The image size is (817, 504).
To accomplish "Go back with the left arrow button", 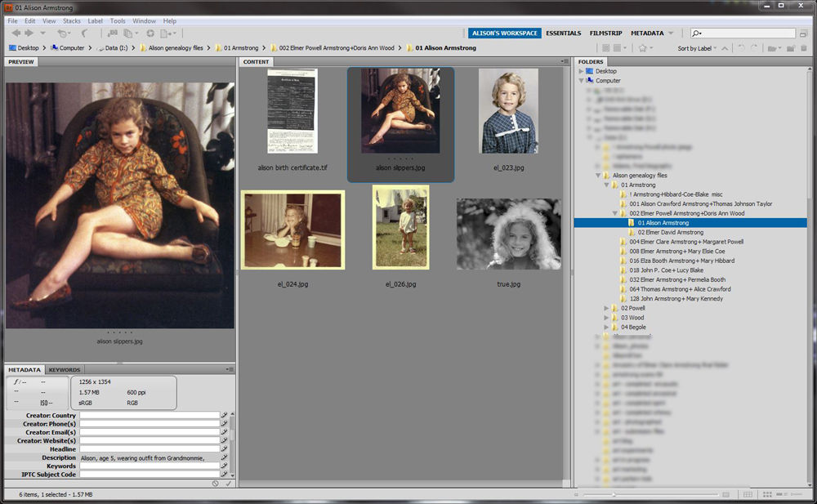I will (x=16, y=33).
